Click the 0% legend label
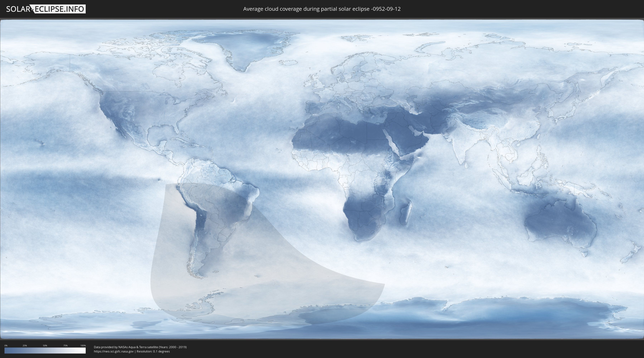644x358 pixels. 6,345
